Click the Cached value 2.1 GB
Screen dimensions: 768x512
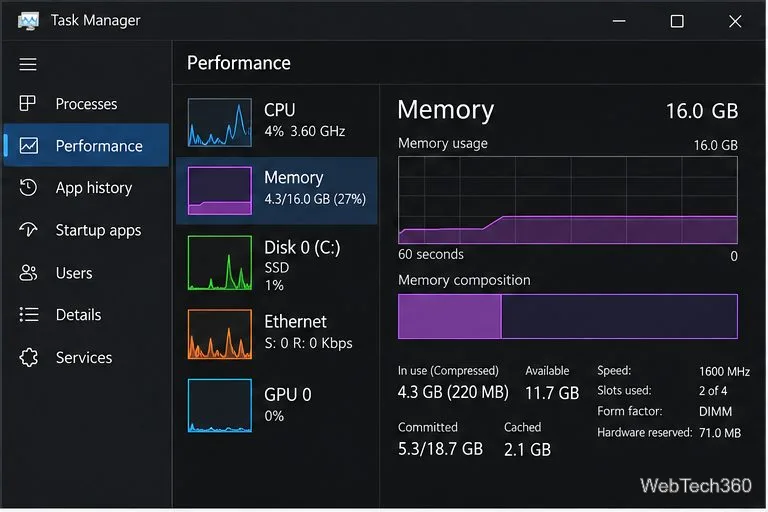pos(528,449)
